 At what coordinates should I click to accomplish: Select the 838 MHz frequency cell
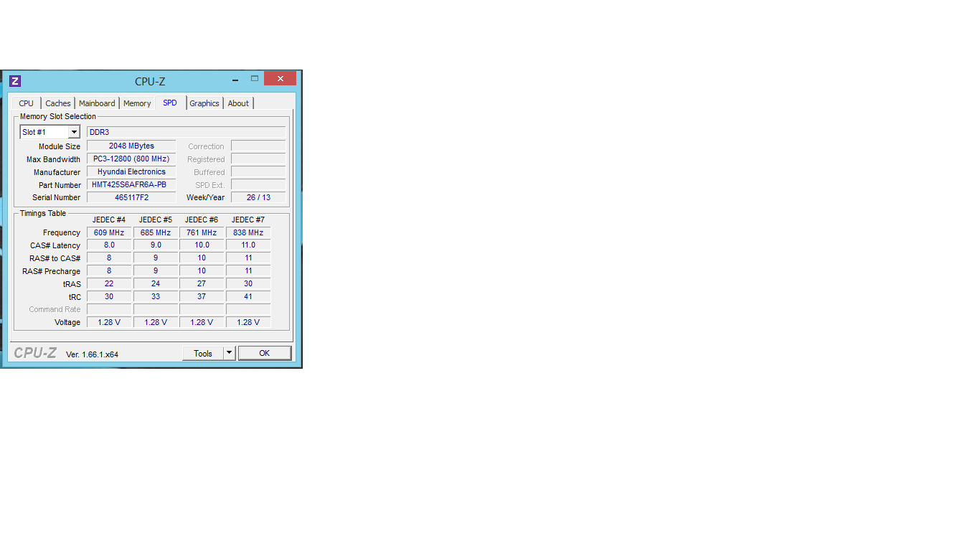tap(248, 232)
